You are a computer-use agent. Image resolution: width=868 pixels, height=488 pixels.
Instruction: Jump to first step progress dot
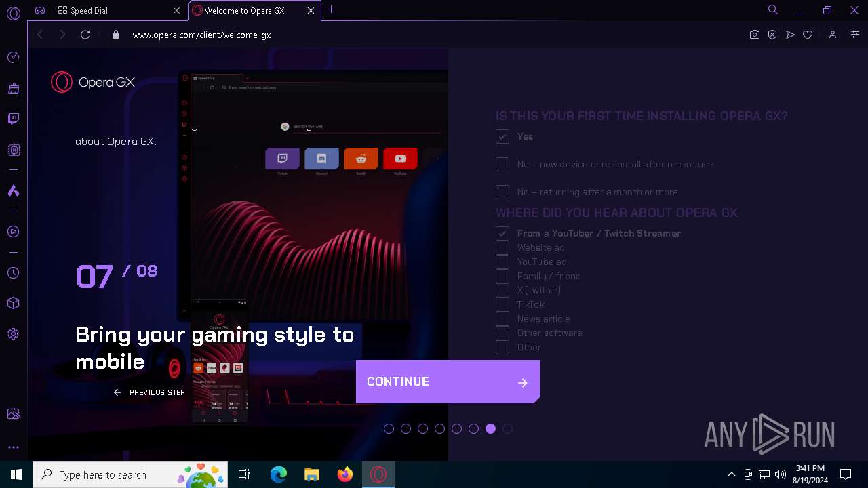pyautogui.click(x=389, y=428)
